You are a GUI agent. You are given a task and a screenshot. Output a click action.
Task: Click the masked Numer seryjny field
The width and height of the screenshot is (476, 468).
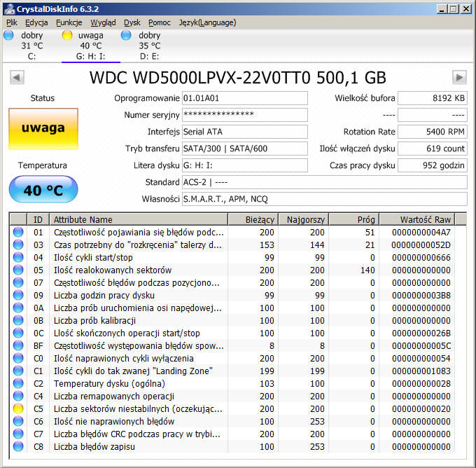245,115
